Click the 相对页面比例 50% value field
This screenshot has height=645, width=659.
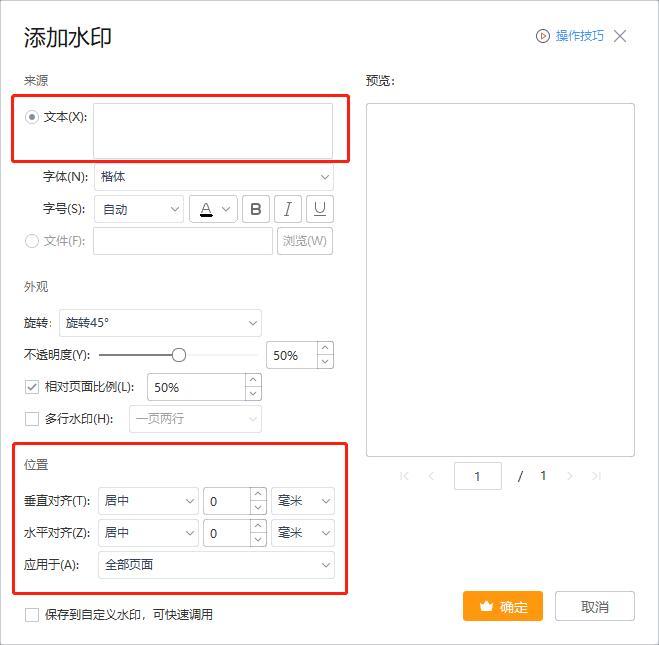[x=196, y=387]
